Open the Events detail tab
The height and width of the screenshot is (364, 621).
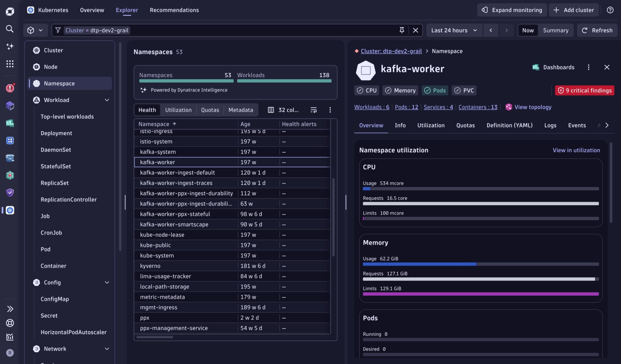tap(577, 125)
